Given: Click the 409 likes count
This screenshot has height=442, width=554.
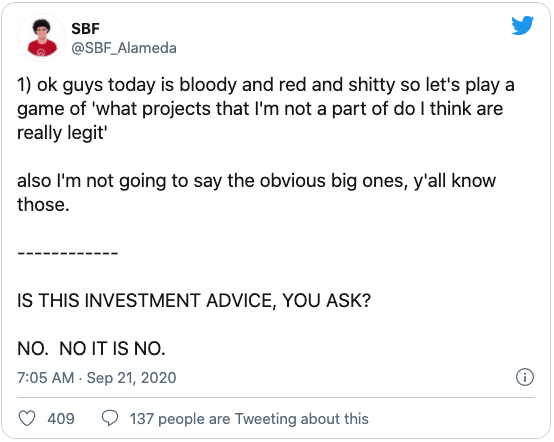Looking at the screenshot, I should (61, 419).
